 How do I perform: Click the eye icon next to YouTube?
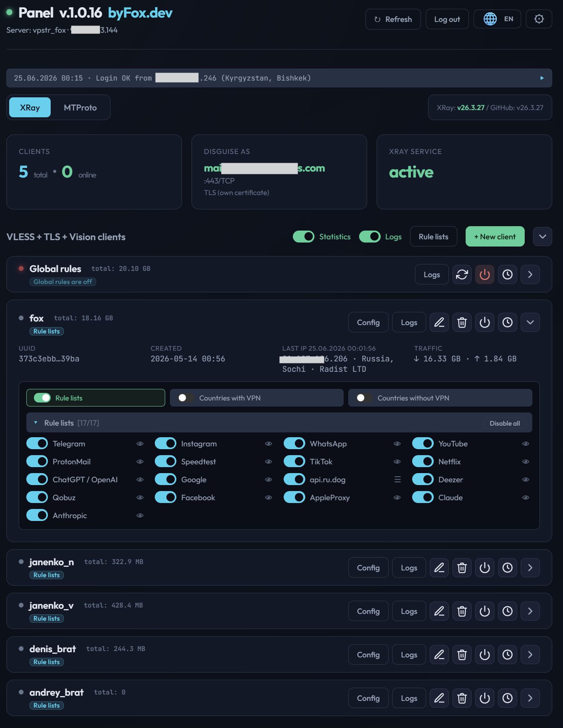525,444
